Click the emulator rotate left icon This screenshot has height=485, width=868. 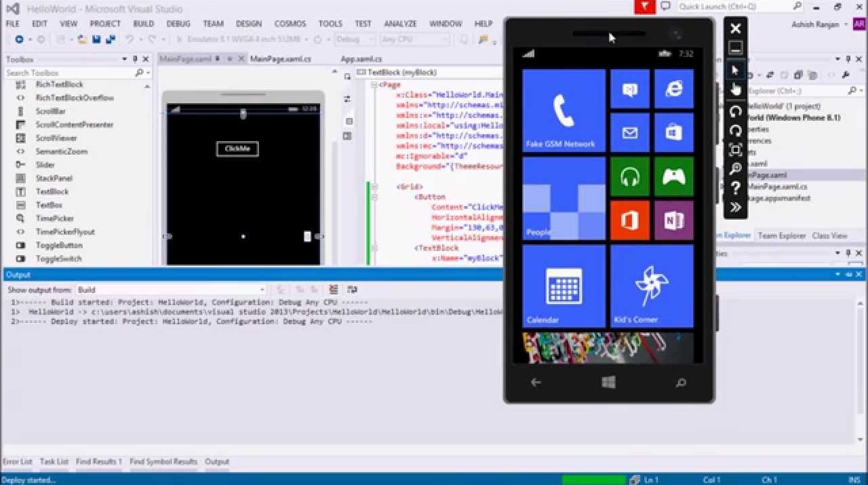[x=735, y=111]
